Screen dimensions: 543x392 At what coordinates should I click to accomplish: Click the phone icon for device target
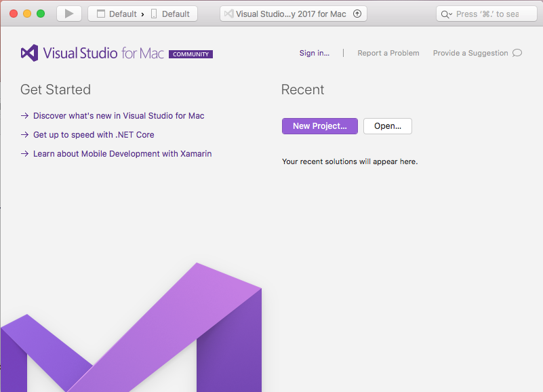coord(154,14)
